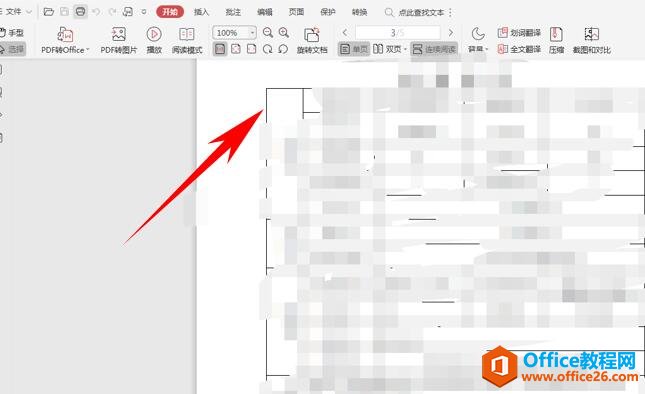645x394 pixels.
Task: Click the print icon in quick access
Action: pos(81,12)
